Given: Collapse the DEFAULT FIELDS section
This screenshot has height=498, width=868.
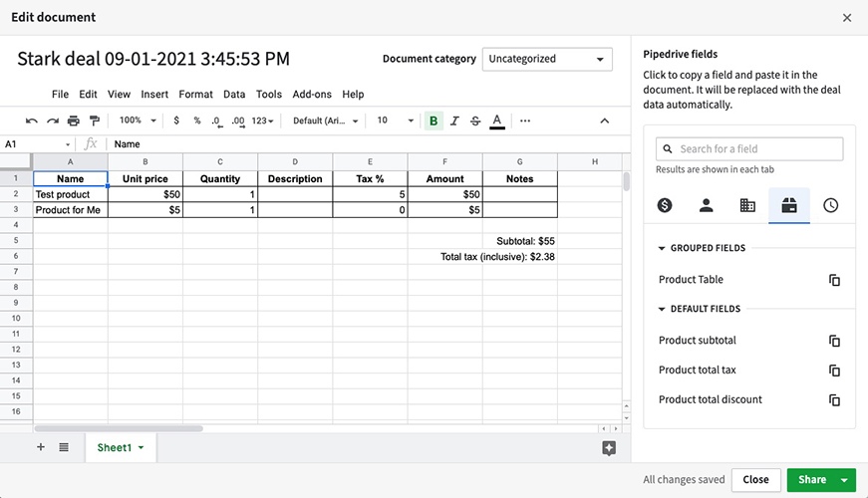Looking at the screenshot, I should (662, 309).
